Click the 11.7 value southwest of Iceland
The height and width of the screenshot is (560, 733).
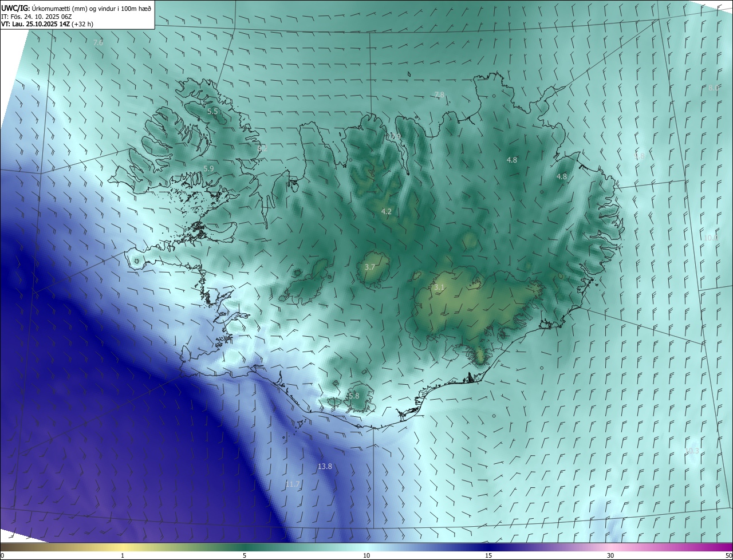coord(293,484)
